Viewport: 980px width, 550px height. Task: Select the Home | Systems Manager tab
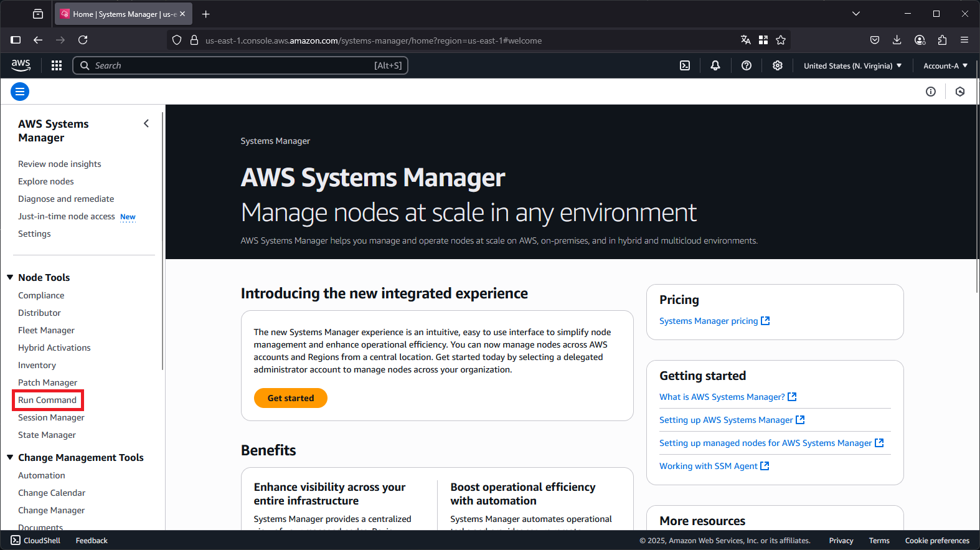(124, 14)
